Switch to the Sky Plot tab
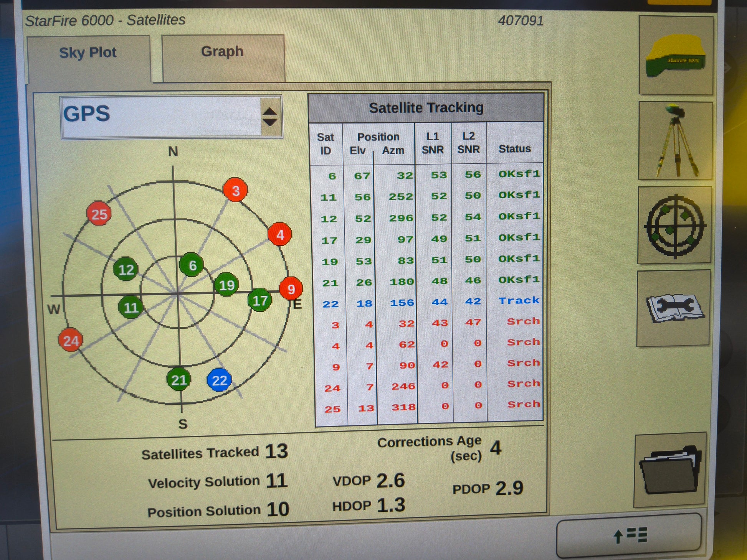This screenshot has width=747, height=560. (88, 53)
